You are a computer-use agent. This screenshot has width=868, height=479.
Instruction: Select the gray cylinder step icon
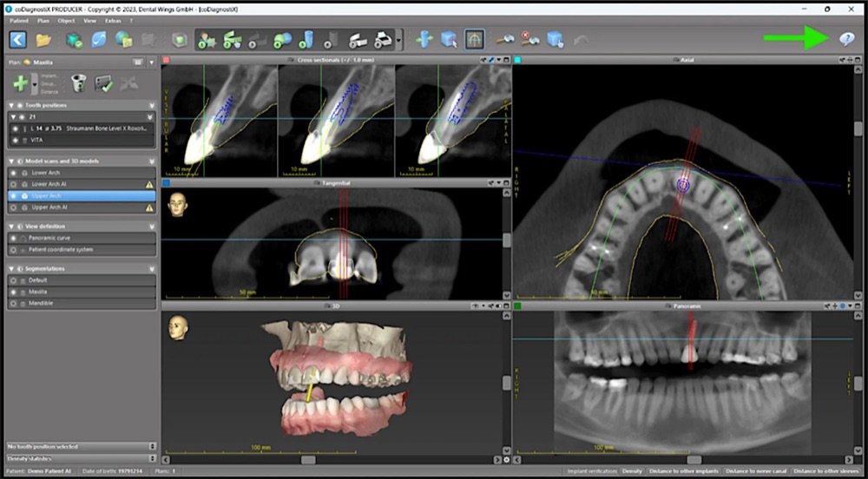click(331, 40)
